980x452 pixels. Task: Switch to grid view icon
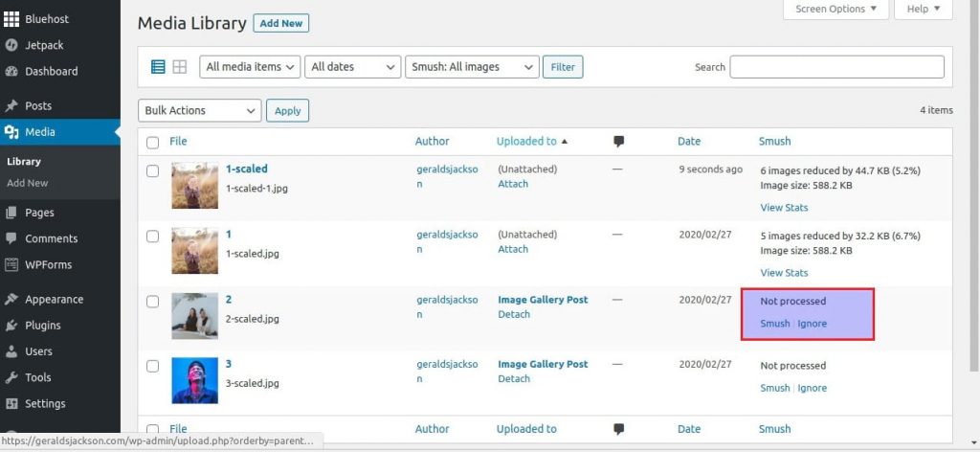[x=180, y=67]
